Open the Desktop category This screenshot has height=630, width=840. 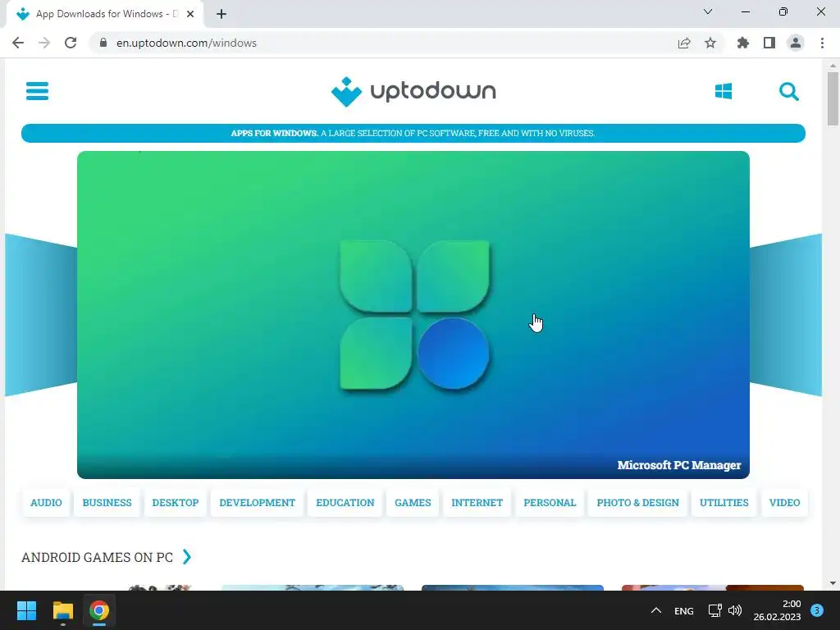176,503
